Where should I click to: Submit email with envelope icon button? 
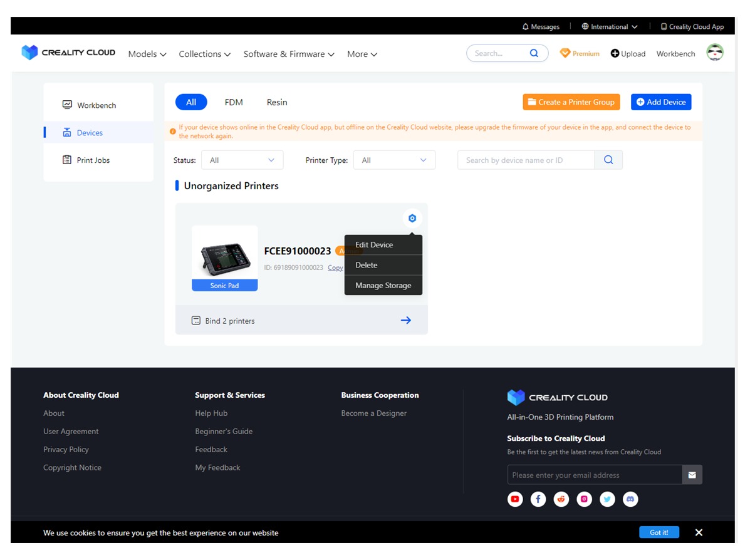tap(692, 475)
